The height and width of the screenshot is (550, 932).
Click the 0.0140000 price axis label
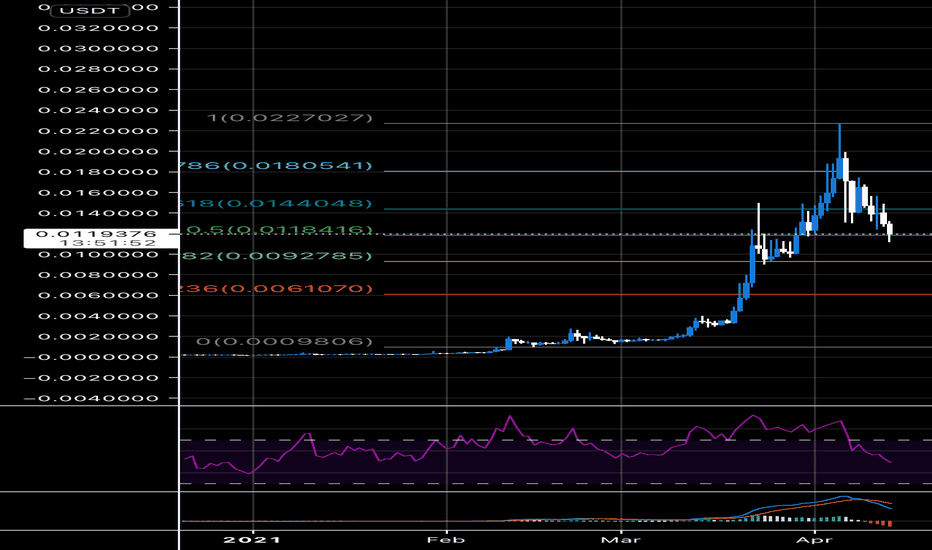(99, 213)
